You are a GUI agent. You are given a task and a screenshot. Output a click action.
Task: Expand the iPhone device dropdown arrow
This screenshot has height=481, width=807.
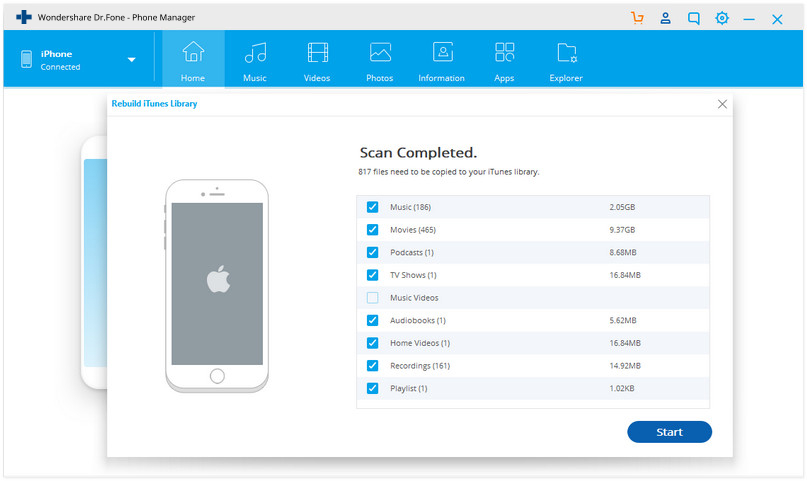click(132, 60)
